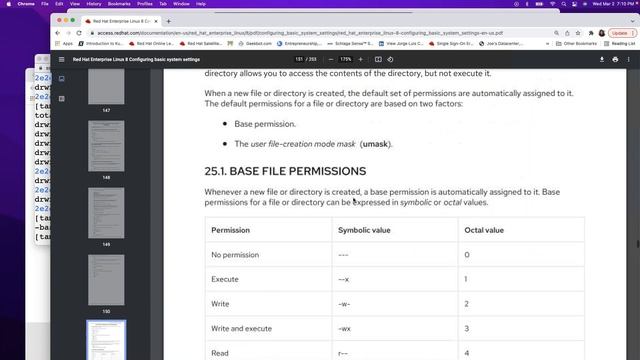Open Apps shortcut in bookmarks bar
The width and height of the screenshot is (640, 360).
click(x=64, y=43)
